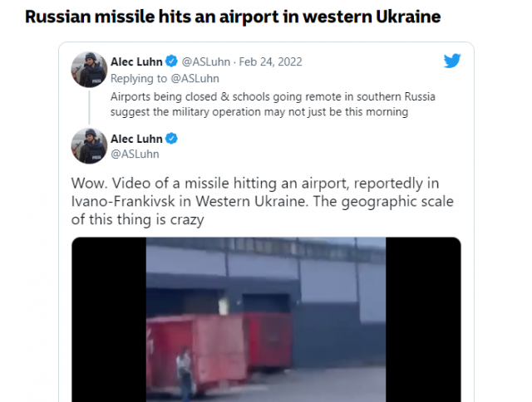This screenshot has height=402, width=532.
Task: Click the person standing in the video frame
Action: click(x=185, y=372)
